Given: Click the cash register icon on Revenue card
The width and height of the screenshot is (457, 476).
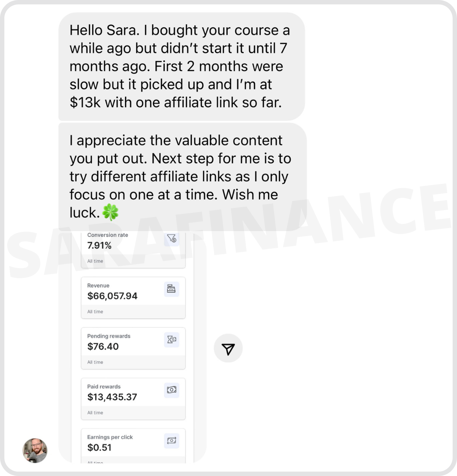Looking at the screenshot, I should coord(171,289).
